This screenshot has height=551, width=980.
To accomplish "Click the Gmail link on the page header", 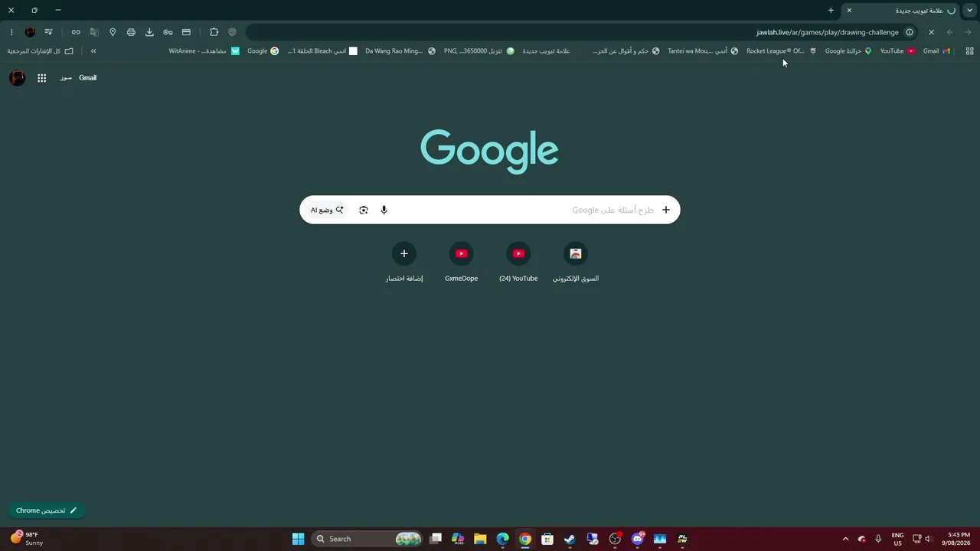I will pyautogui.click(x=87, y=78).
